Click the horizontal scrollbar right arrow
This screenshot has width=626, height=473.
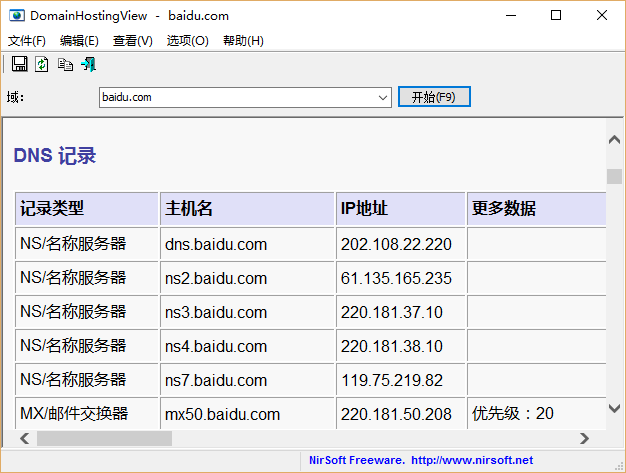tap(584, 438)
